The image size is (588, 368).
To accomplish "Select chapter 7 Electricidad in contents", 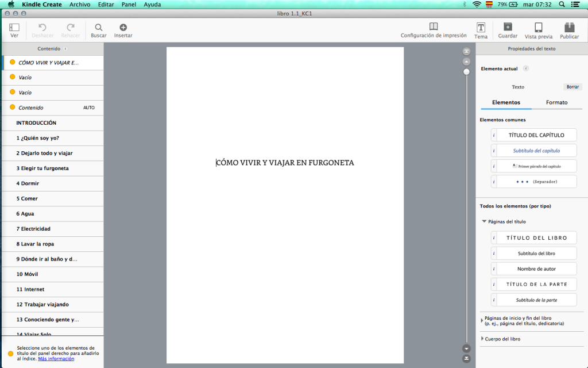I will click(37, 229).
